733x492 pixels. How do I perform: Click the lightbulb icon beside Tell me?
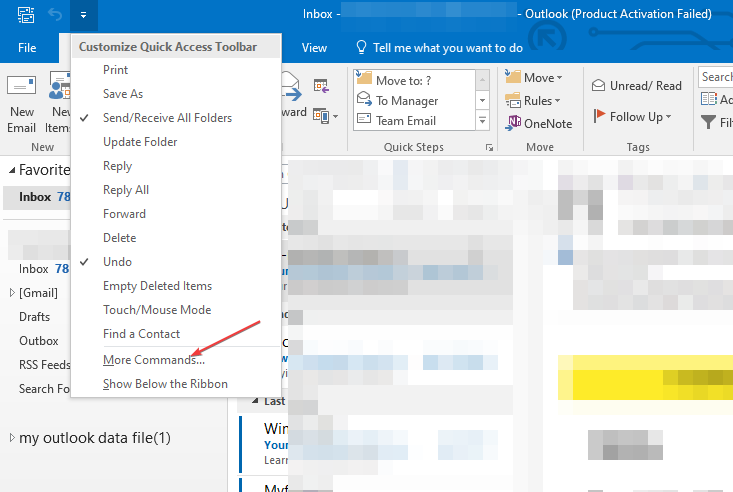(361, 47)
